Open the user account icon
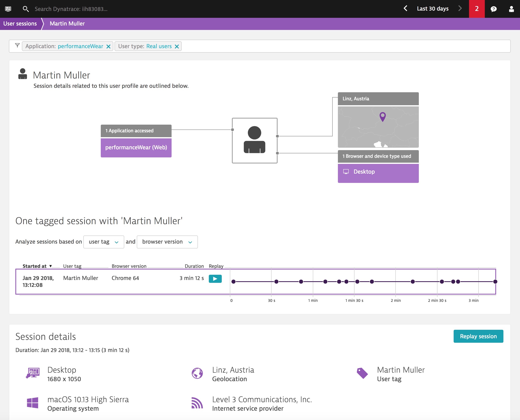The image size is (520, 420). [511, 9]
